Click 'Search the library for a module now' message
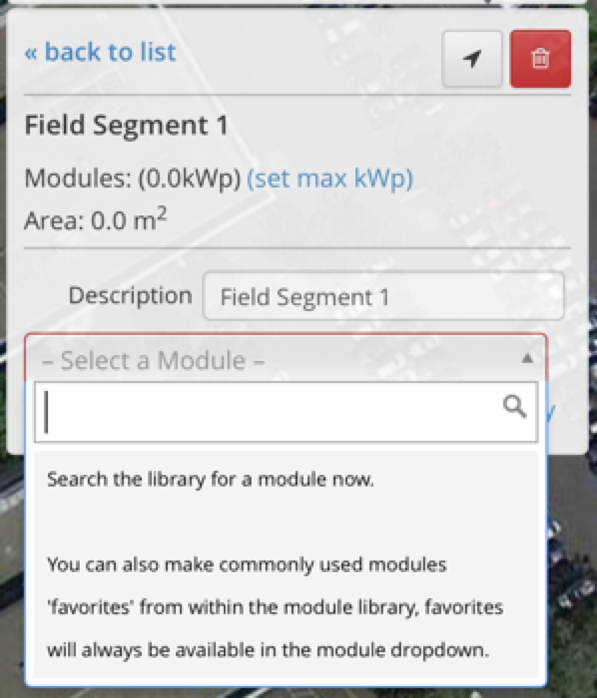The image size is (597, 698). pyautogui.click(x=211, y=479)
